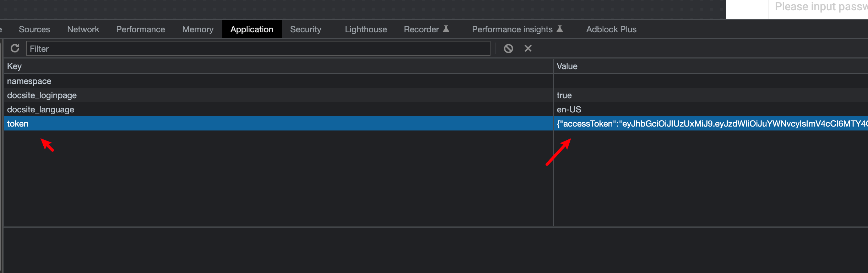Delete selected entry X icon

point(528,48)
